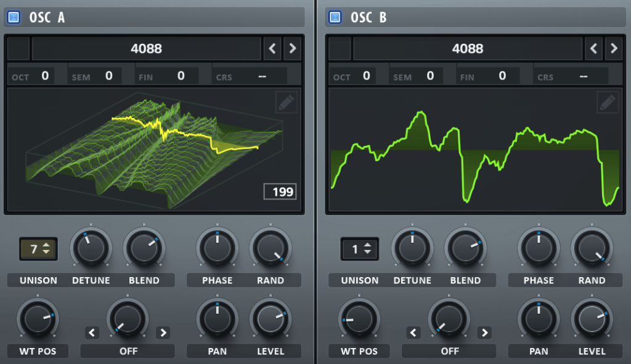The height and width of the screenshot is (364, 631).
Task: Click OSC B warp OFF knob
Action: tap(449, 319)
